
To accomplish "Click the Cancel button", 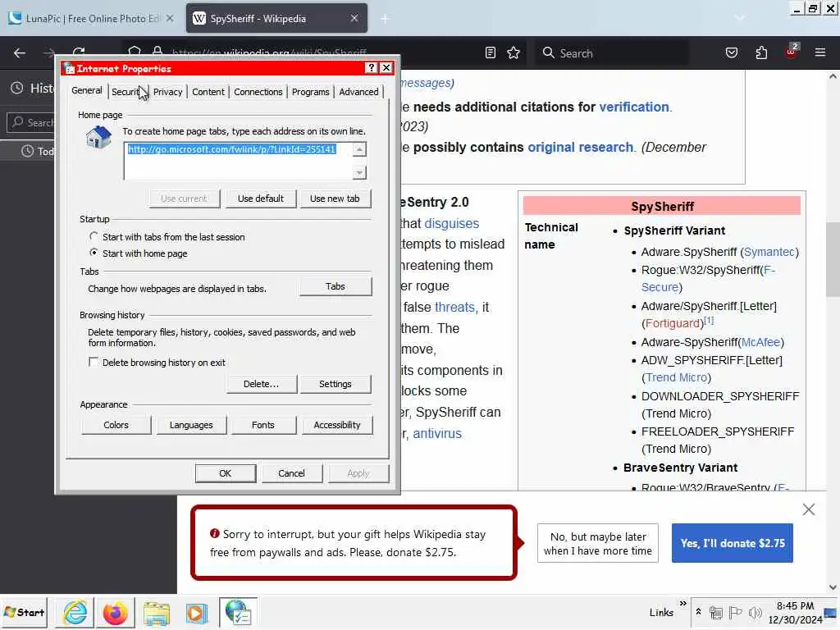I will click(x=291, y=473).
